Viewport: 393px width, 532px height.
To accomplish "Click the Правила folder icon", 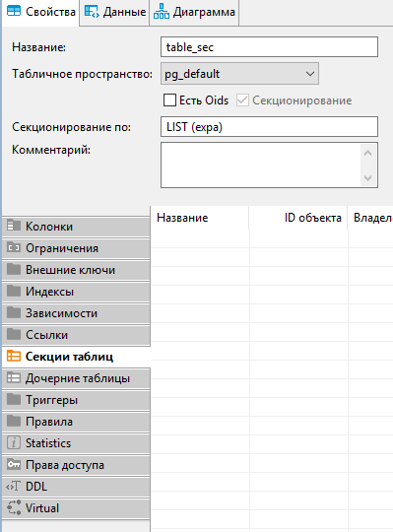I will tap(14, 421).
